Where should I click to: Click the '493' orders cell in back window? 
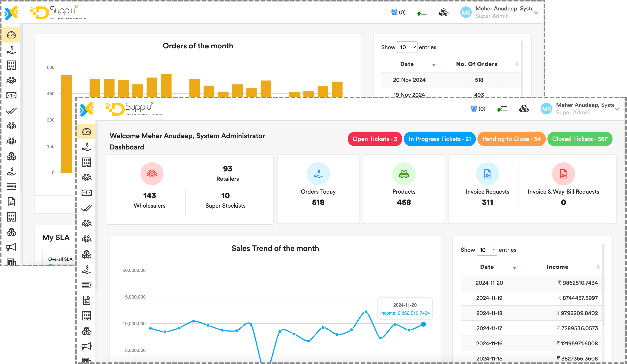479,95
